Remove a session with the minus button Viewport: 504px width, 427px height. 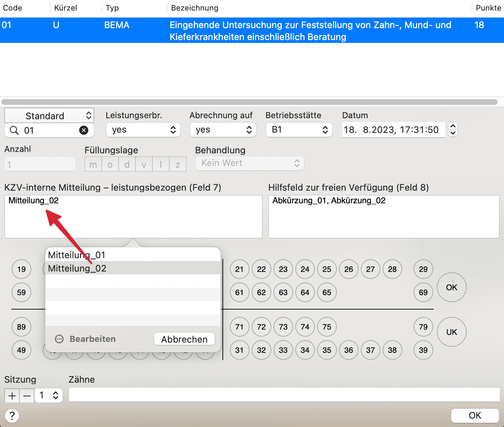point(27,395)
